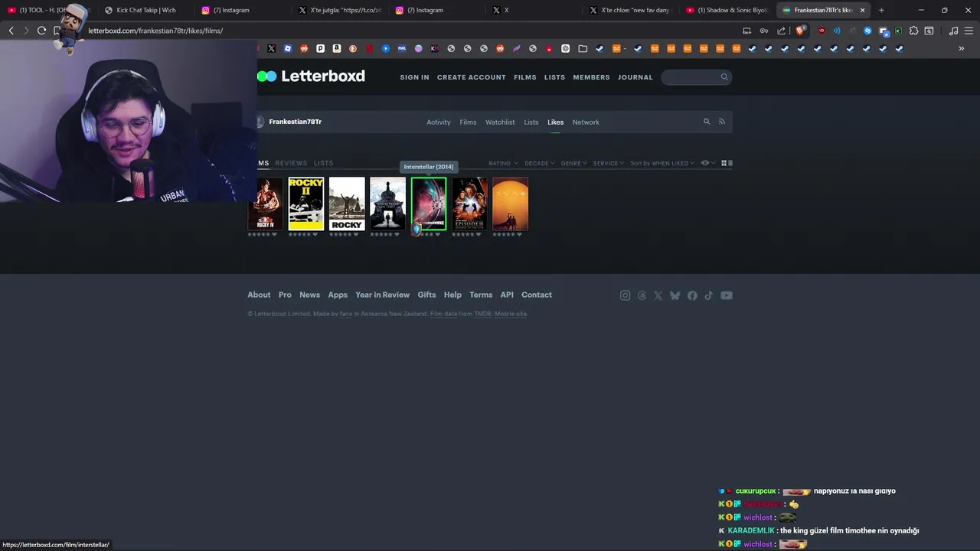Click the address bar URL

click(155, 31)
